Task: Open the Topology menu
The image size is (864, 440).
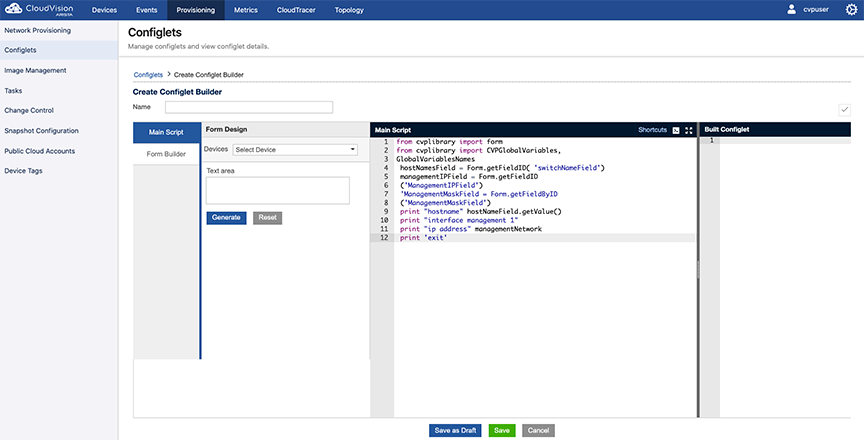Action: tap(349, 10)
